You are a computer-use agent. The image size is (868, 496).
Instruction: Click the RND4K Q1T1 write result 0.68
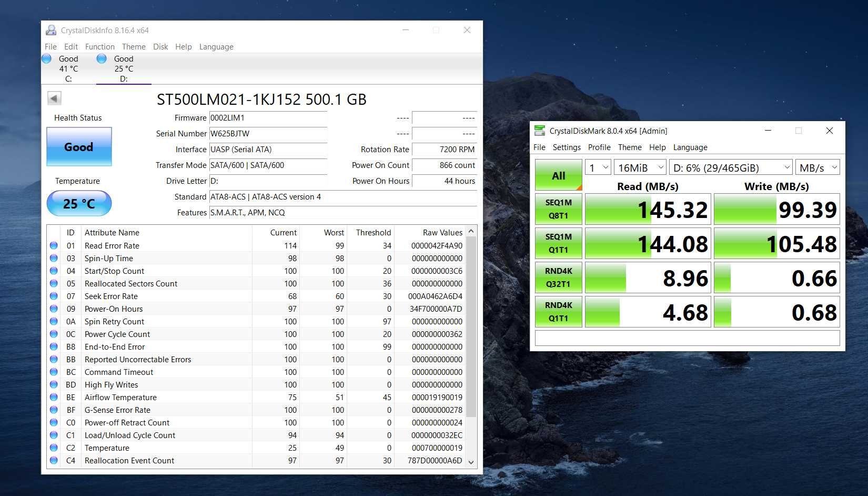tap(777, 312)
